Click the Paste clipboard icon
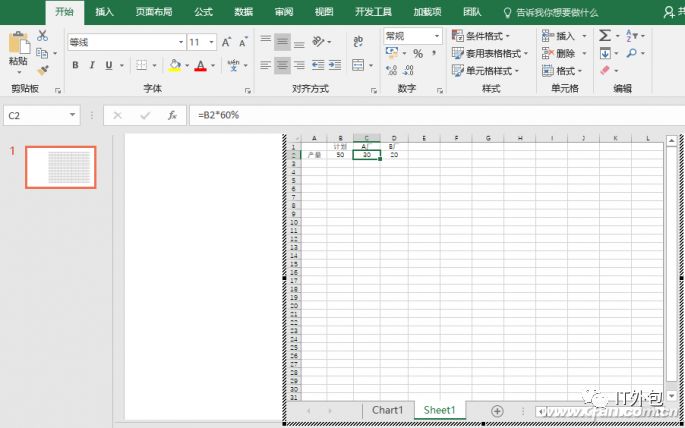 tap(19, 43)
